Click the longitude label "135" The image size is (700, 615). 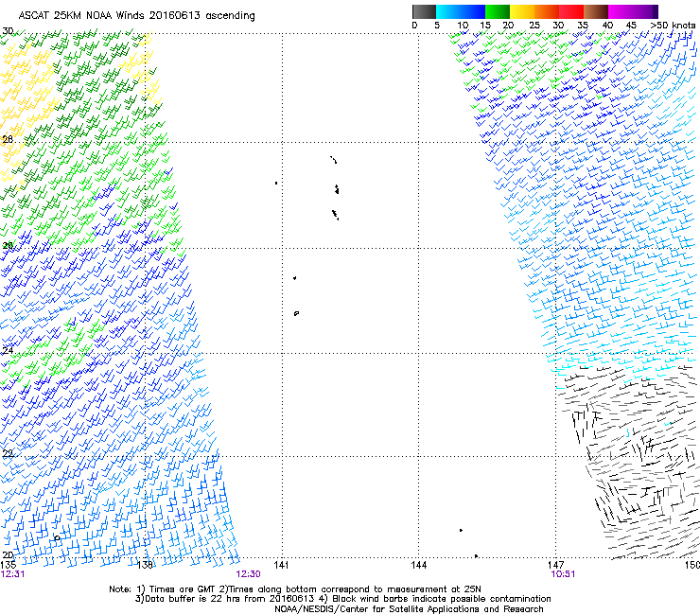point(9,566)
